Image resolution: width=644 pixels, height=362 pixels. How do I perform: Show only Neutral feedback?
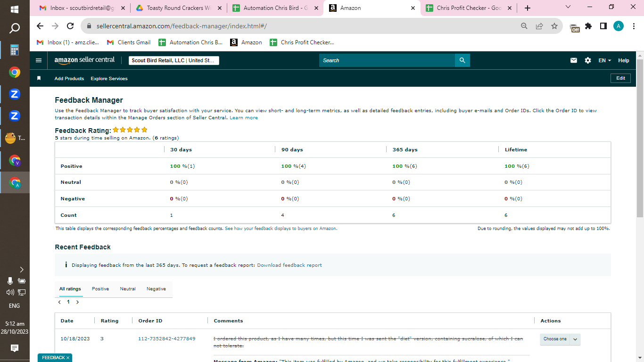pos(128,289)
